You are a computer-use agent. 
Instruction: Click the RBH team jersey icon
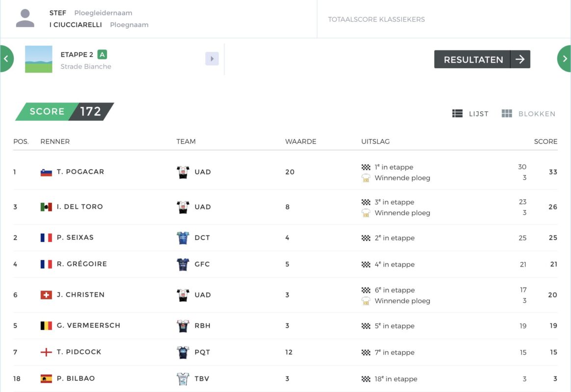(183, 326)
